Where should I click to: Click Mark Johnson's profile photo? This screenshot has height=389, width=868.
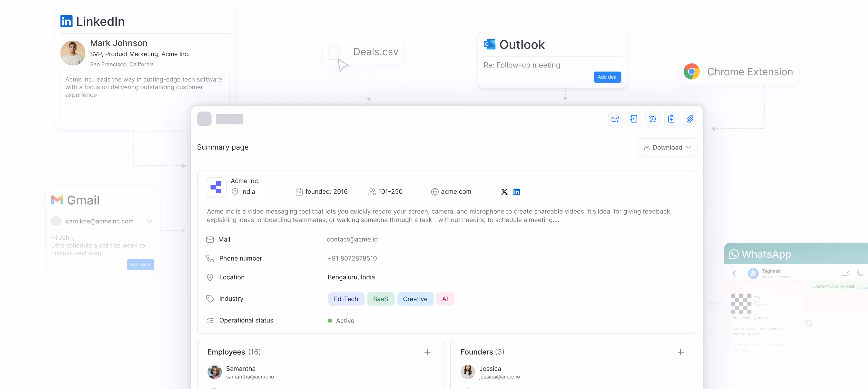(x=73, y=53)
